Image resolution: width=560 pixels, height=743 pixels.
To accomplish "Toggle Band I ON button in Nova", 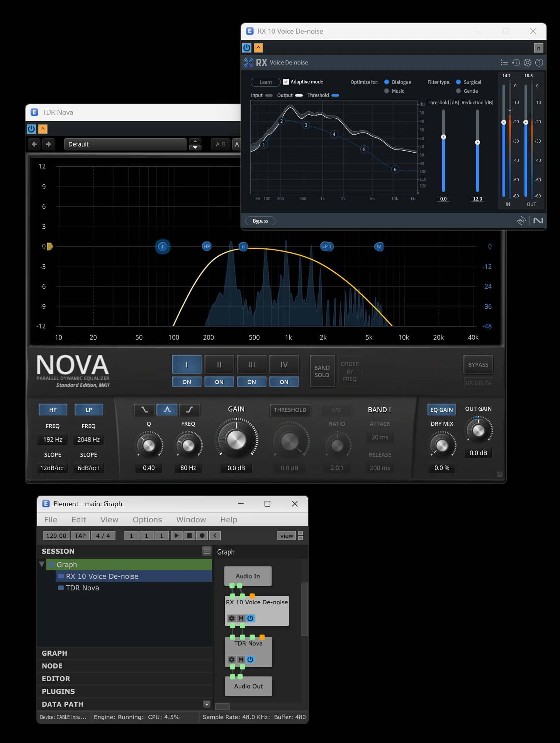I will click(187, 382).
